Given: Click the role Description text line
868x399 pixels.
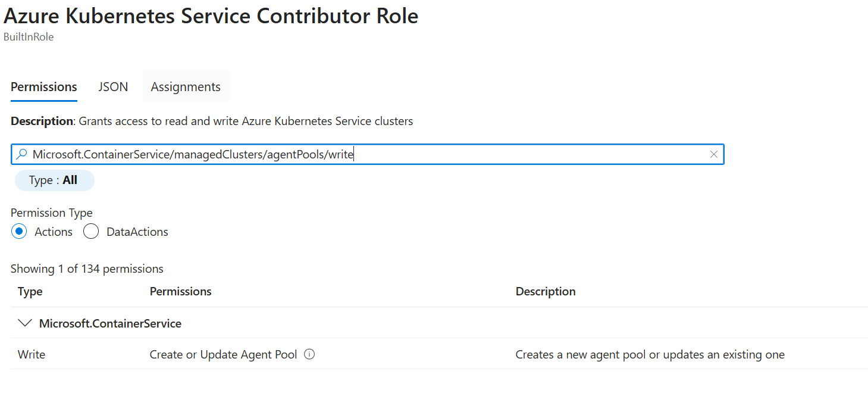Looking at the screenshot, I should point(212,121).
